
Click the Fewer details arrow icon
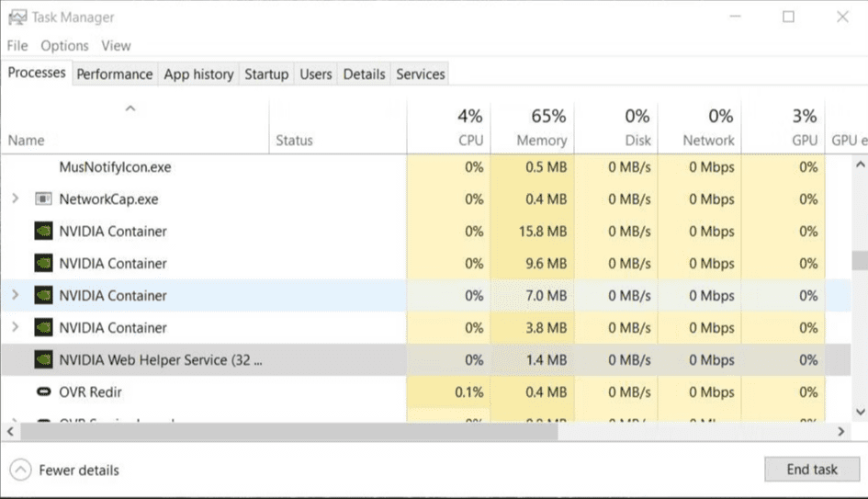pos(20,470)
